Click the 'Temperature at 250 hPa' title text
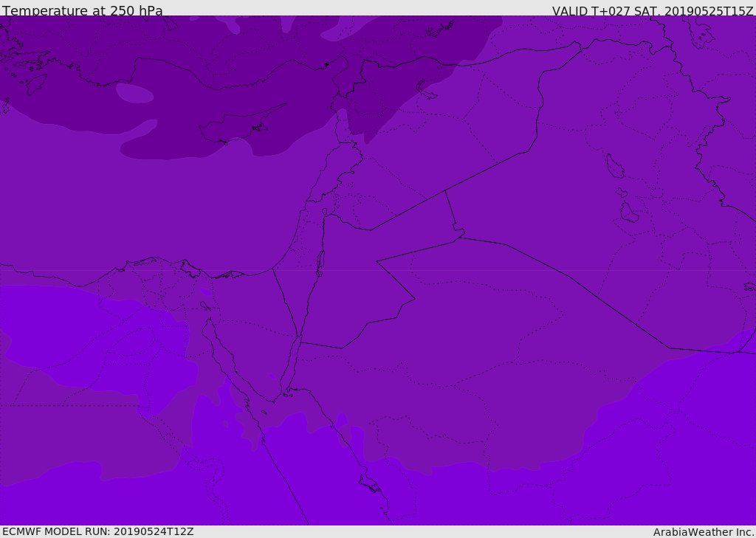This screenshot has height=538, width=756. (83, 10)
